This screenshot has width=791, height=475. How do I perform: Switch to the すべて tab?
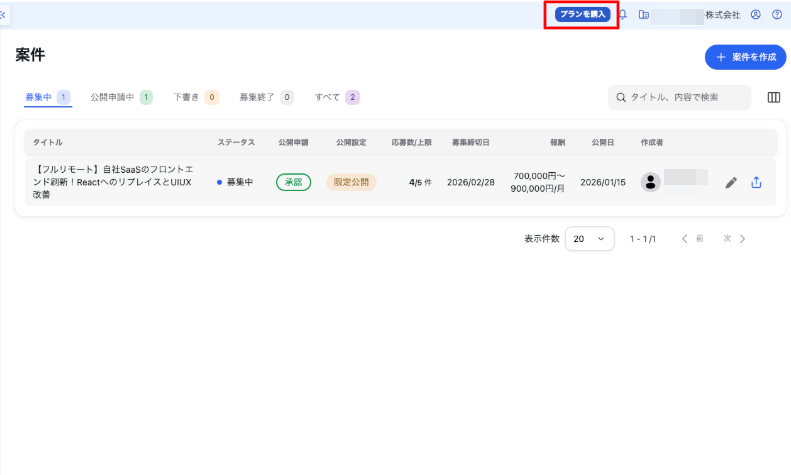point(337,97)
